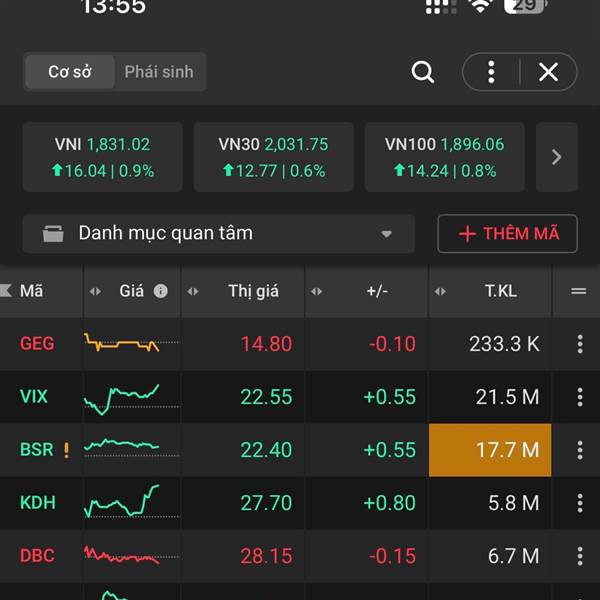This screenshot has width=600, height=600.
Task: Toggle the Thị giá column sort arrows
Action: tap(194, 291)
